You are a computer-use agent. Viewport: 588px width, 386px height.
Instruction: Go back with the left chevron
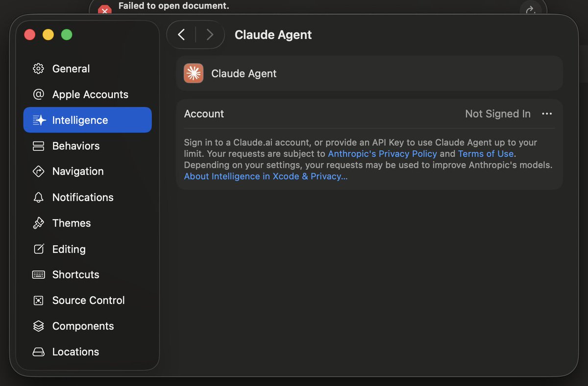(181, 35)
